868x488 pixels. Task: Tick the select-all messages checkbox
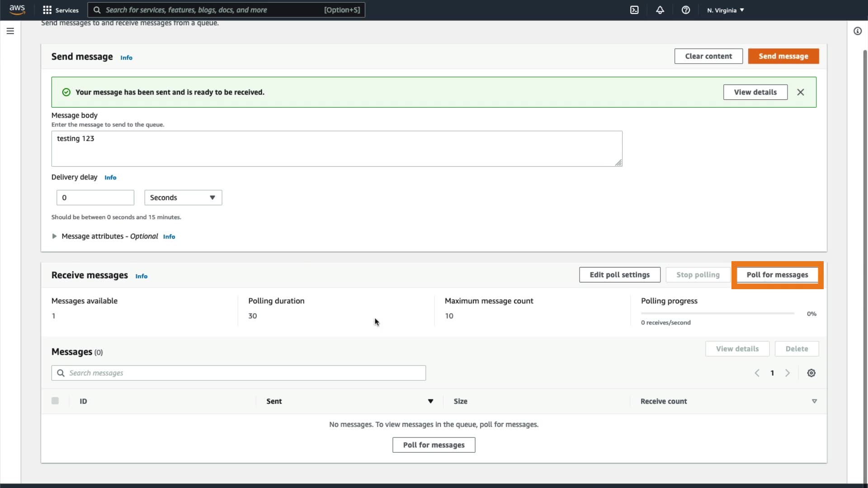coord(55,401)
